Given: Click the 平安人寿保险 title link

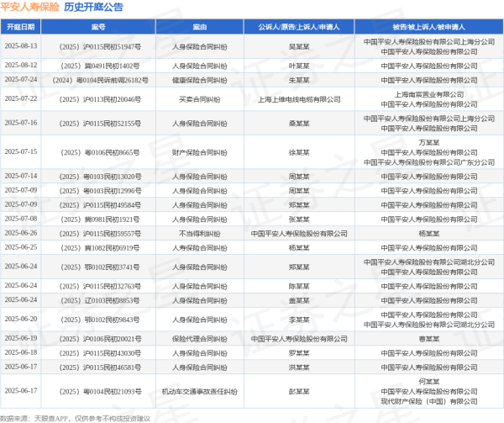Looking at the screenshot, I should click(x=29, y=7).
